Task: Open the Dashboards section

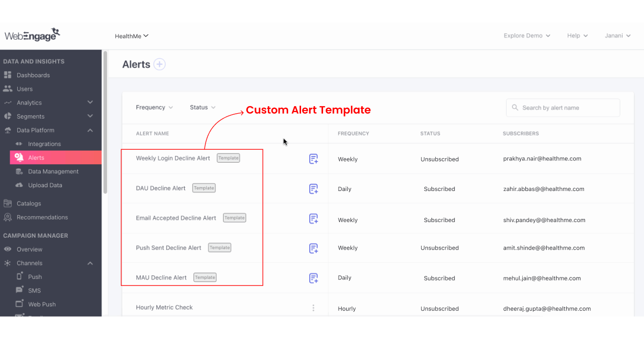Action: [32, 75]
